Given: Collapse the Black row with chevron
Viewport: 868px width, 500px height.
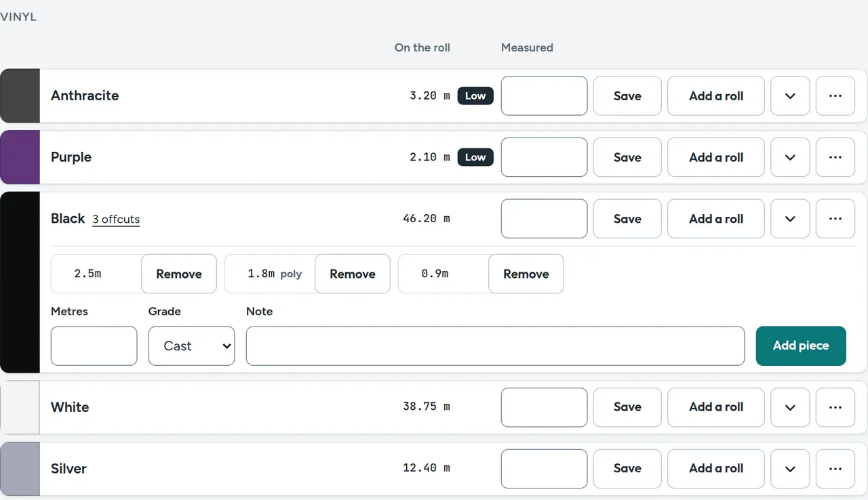Looking at the screenshot, I should click(790, 219).
